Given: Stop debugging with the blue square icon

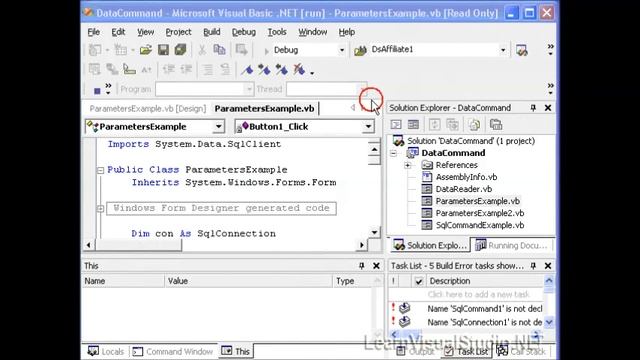Looking at the screenshot, I should click(97, 90).
